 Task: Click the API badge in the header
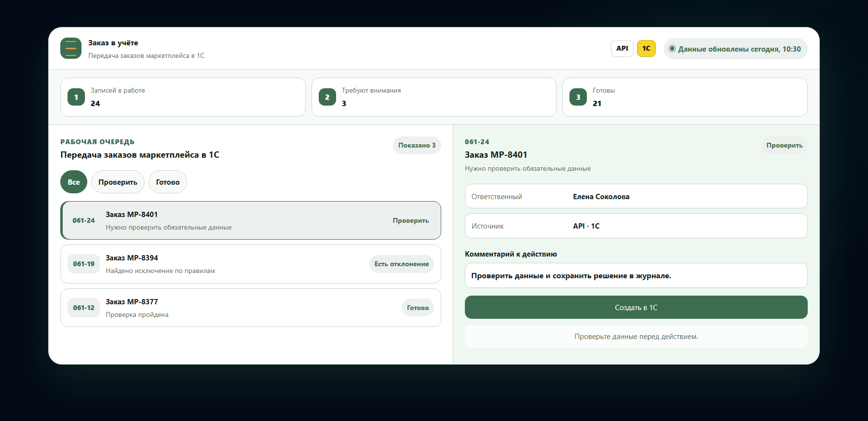[x=622, y=48]
